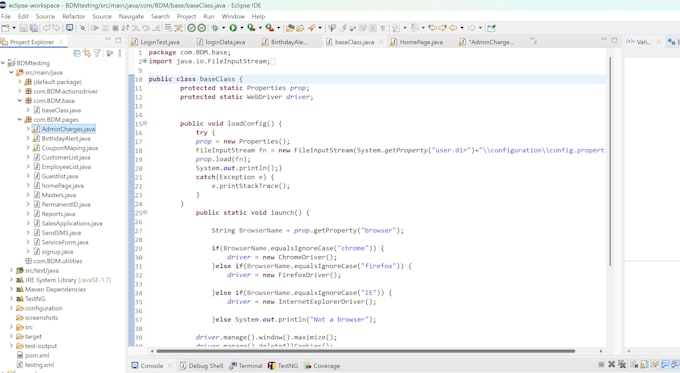Switch to LoginTest.java editor tab
The image size is (680, 373).
[156, 42]
